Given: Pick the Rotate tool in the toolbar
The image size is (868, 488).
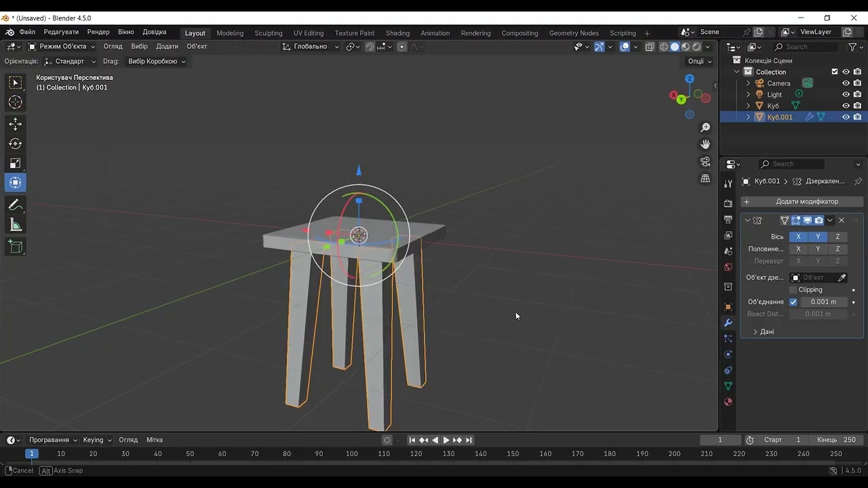Looking at the screenshot, I should (x=15, y=144).
